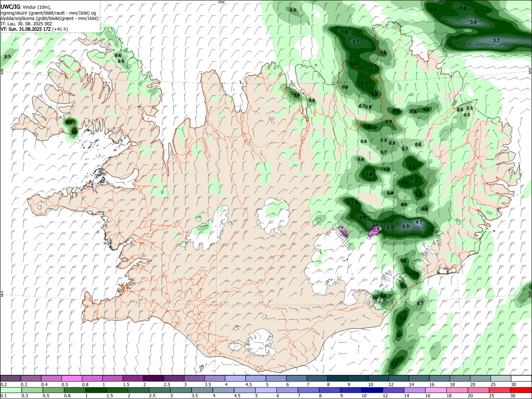The width and height of the screenshot is (532, 399).
Task: Pick the lightest green 0.1–0.3 swatch in lower legend
Action: (x=11, y=390)
